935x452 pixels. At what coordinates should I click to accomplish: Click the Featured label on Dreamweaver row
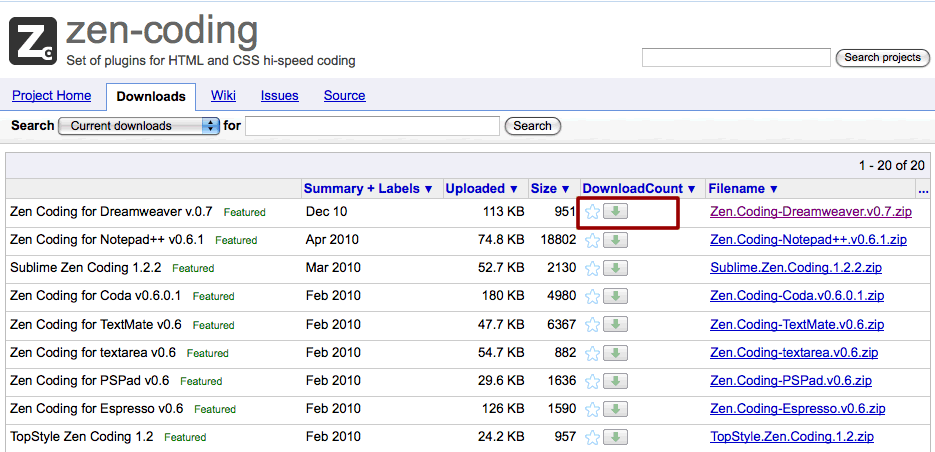(244, 212)
